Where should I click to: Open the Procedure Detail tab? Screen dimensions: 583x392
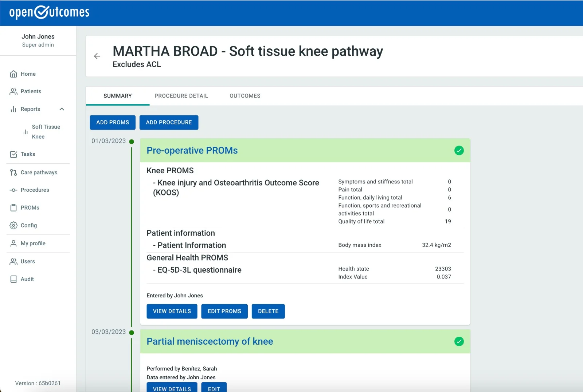(x=181, y=96)
